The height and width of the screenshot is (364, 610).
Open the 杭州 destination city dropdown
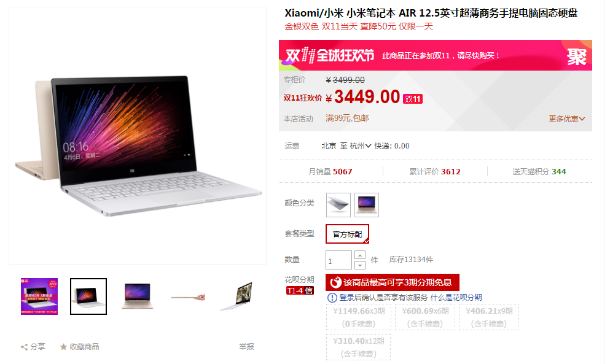360,146
